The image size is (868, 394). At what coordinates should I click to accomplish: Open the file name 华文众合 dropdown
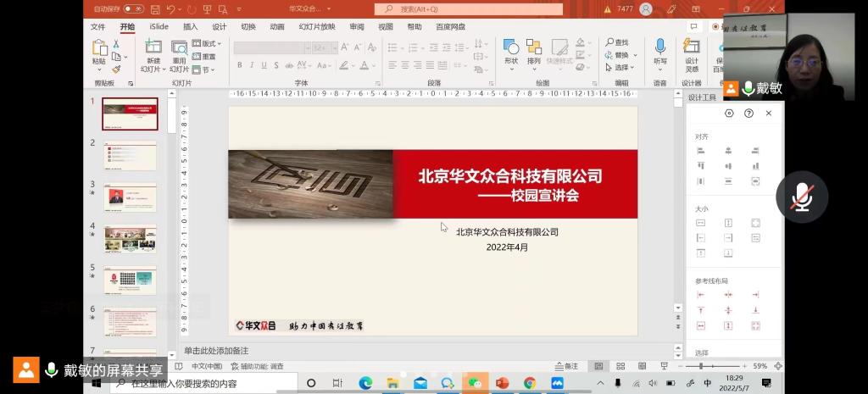[310, 8]
